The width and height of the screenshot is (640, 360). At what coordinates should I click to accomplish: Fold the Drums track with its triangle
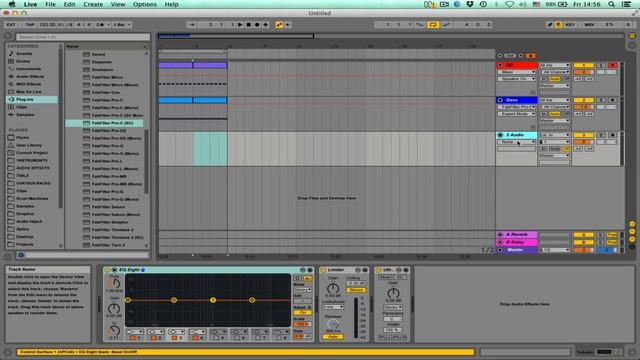click(500, 65)
